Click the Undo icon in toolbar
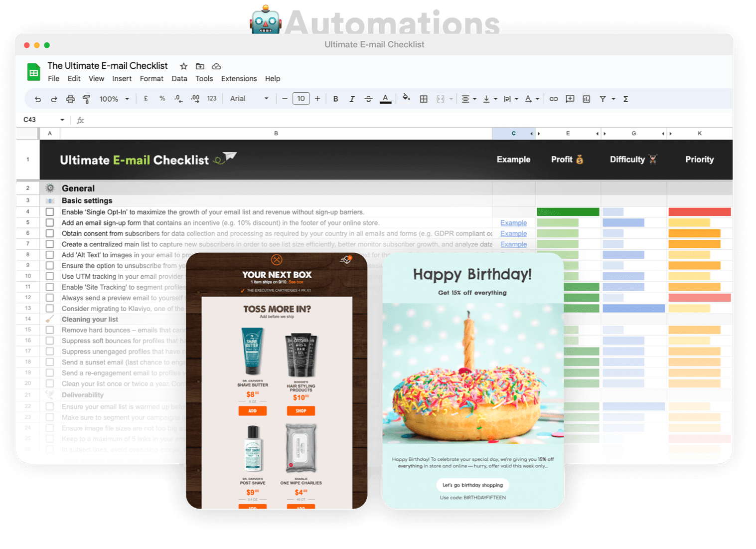756x549 pixels. click(x=38, y=99)
